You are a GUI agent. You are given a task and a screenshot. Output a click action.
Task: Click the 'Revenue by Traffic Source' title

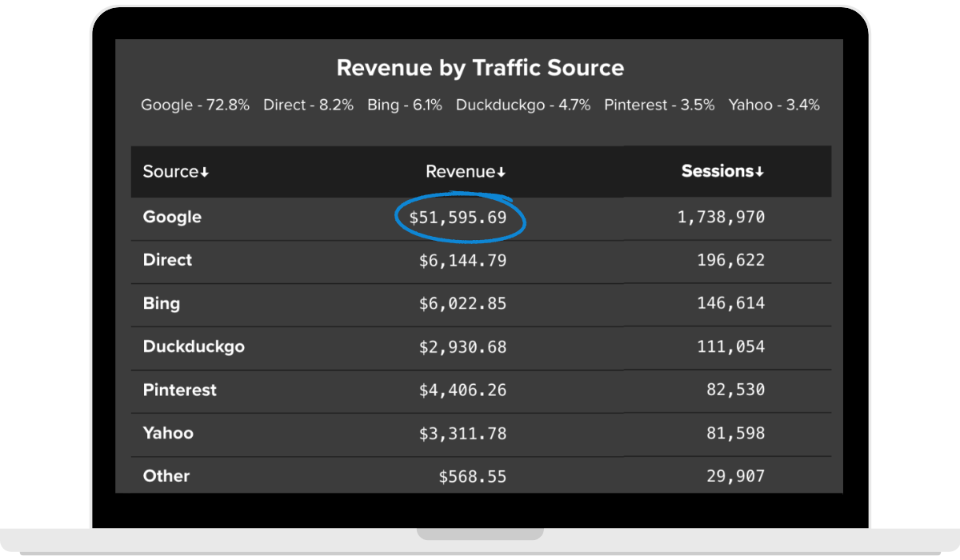tap(480, 67)
